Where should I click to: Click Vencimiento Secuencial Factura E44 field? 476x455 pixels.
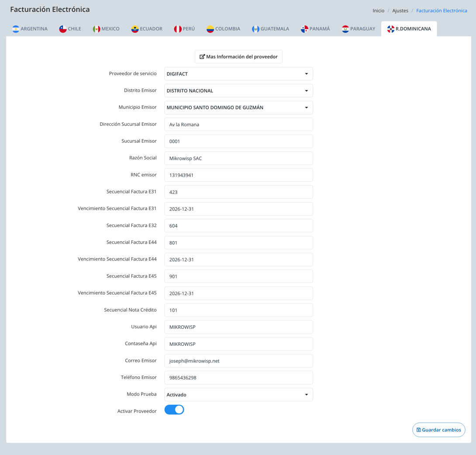pos(238,259)
